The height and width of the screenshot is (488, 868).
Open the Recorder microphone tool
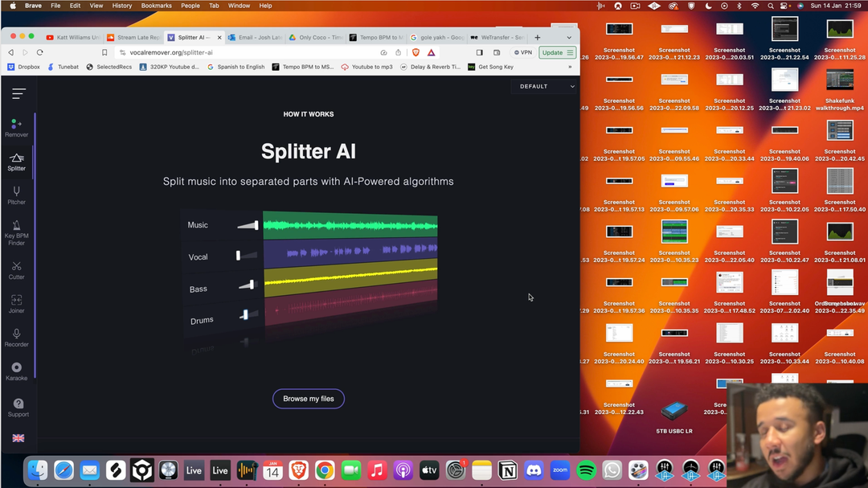coord(16,337)
